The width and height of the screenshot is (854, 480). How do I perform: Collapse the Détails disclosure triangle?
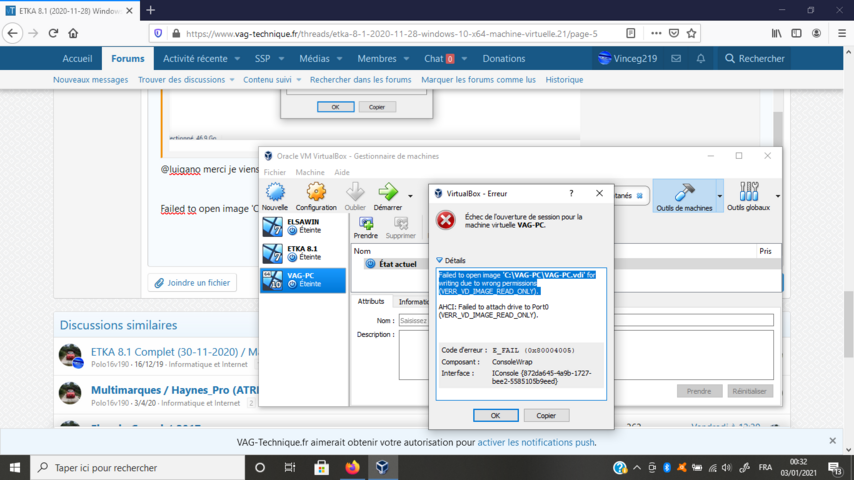(x=439, y=260)
